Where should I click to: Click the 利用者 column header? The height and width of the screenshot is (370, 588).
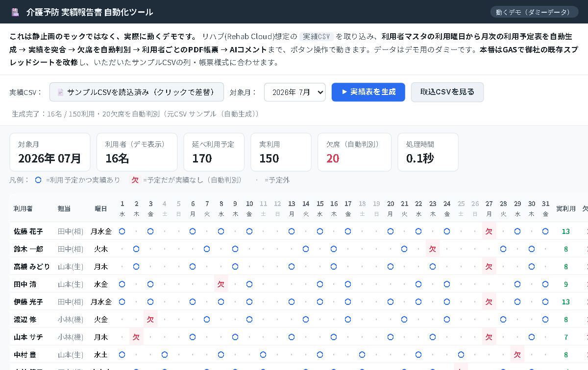click(23, 208)
